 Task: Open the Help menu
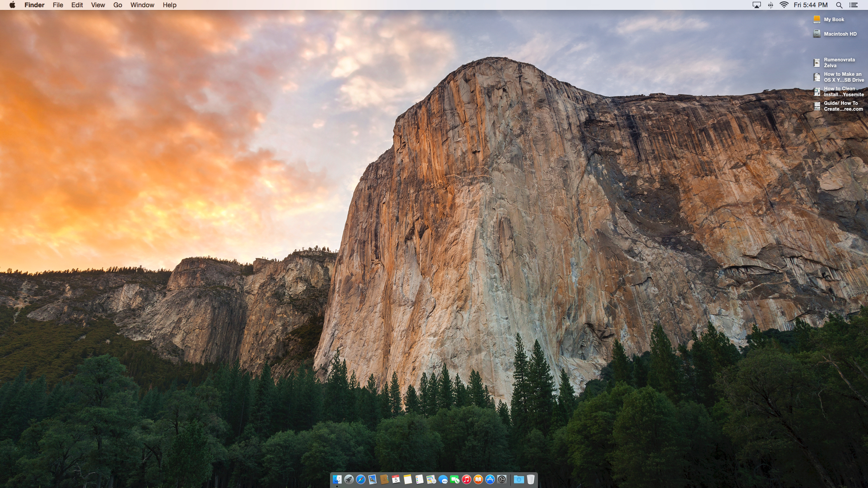tap(170, 5)
